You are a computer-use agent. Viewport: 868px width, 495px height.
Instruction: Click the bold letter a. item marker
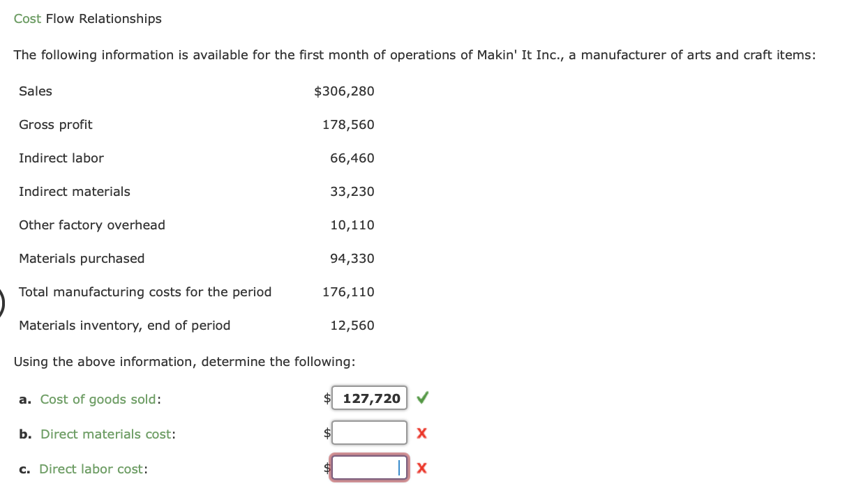point(24,399)
